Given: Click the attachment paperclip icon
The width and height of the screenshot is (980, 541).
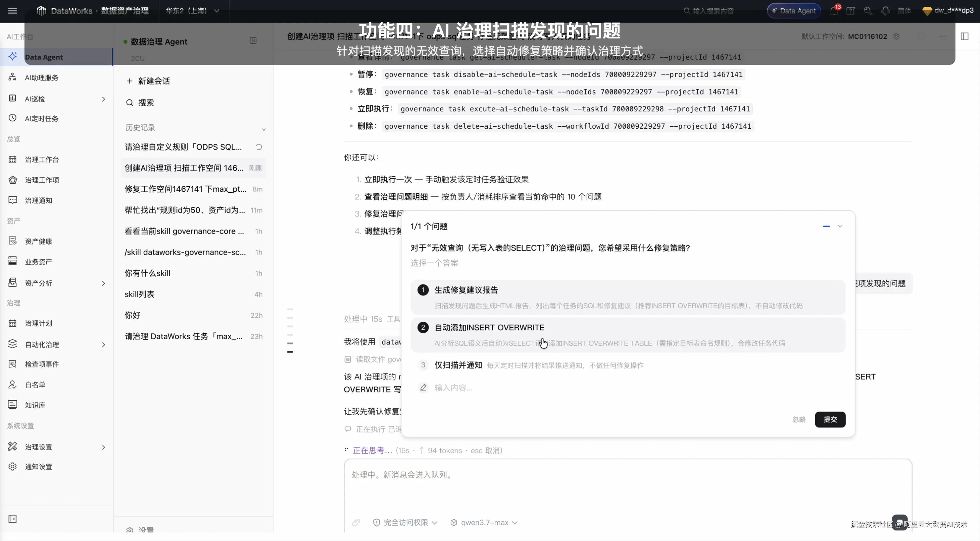Looking at the screenshot, I should [x=356, y=523].
